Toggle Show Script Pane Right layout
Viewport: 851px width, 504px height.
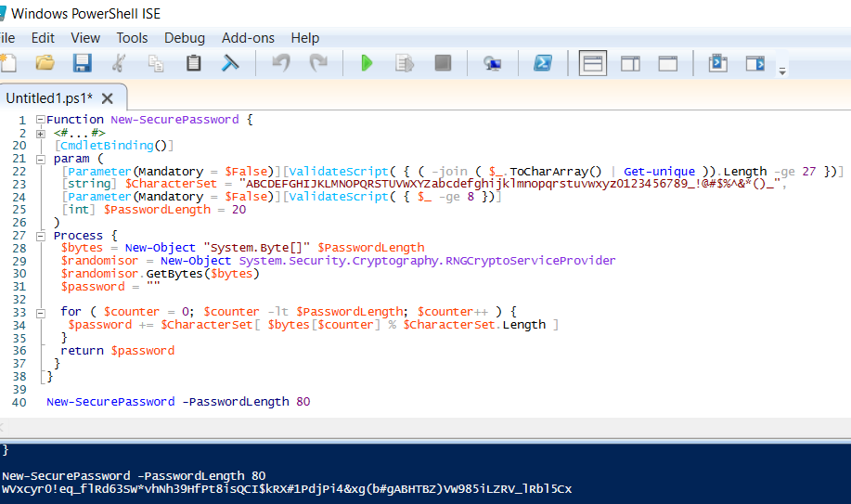[x=631, y=63]
